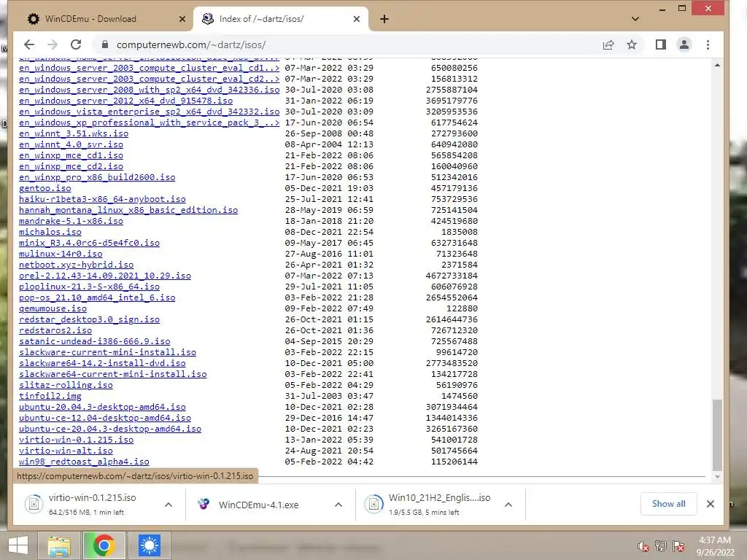Click the vertical scrollbar thumb
The width and height of the screenshot is (747, 560).
[718, 435]
